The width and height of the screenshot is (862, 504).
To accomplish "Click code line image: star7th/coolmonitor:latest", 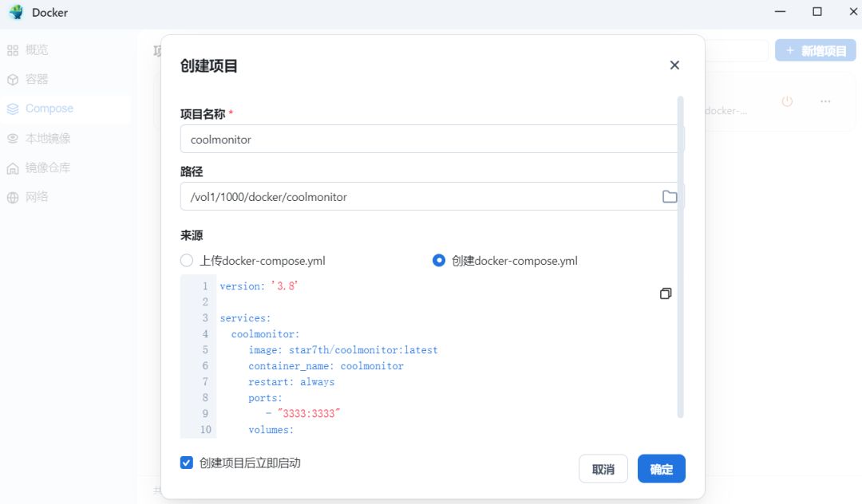I will coord(343,350).
